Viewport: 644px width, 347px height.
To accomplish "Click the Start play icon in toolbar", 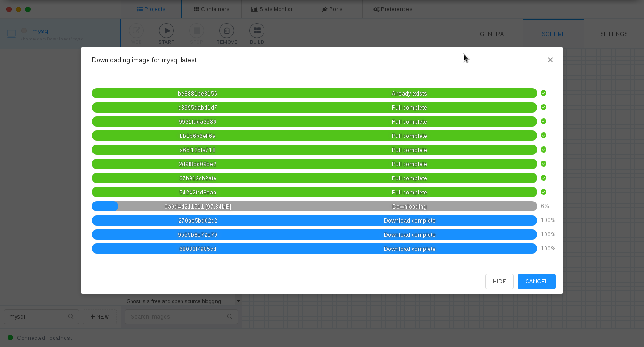I will (166, 31).
